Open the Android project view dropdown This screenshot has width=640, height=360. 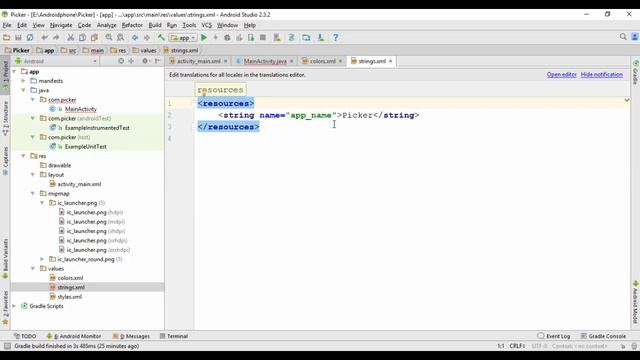56,61
